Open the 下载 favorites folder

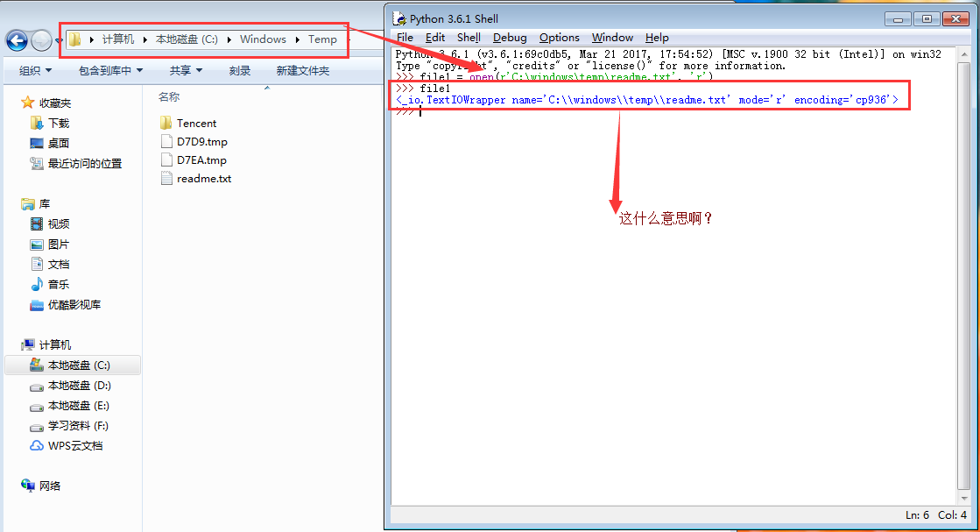click(58, 124)
